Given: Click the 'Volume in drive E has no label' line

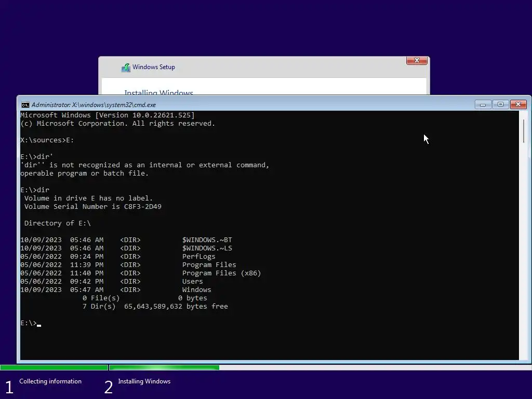Looking at the screenshot, I should click(88, 198).
